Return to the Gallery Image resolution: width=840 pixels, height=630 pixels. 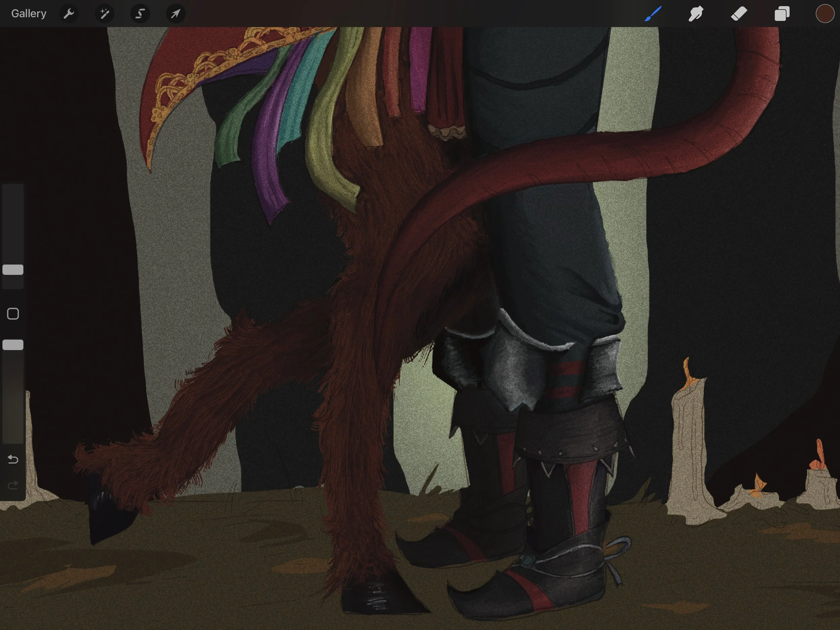[x=29, y=14]
